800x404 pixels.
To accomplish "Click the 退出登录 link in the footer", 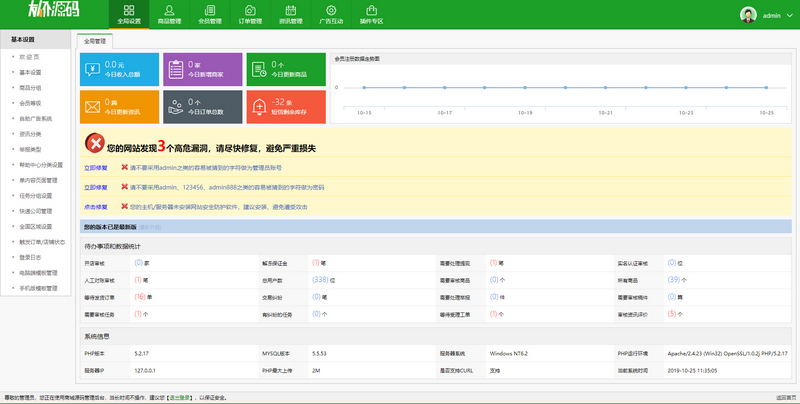I will click(180, 397).
